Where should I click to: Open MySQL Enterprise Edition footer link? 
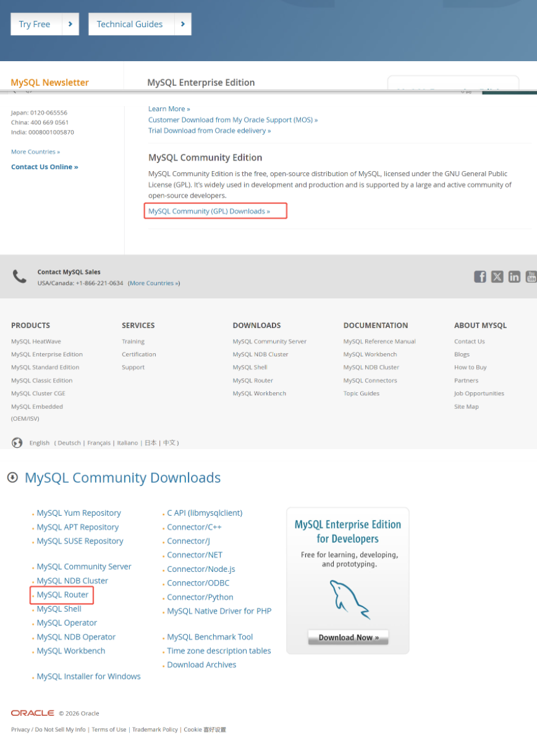[x=47, y=354]
